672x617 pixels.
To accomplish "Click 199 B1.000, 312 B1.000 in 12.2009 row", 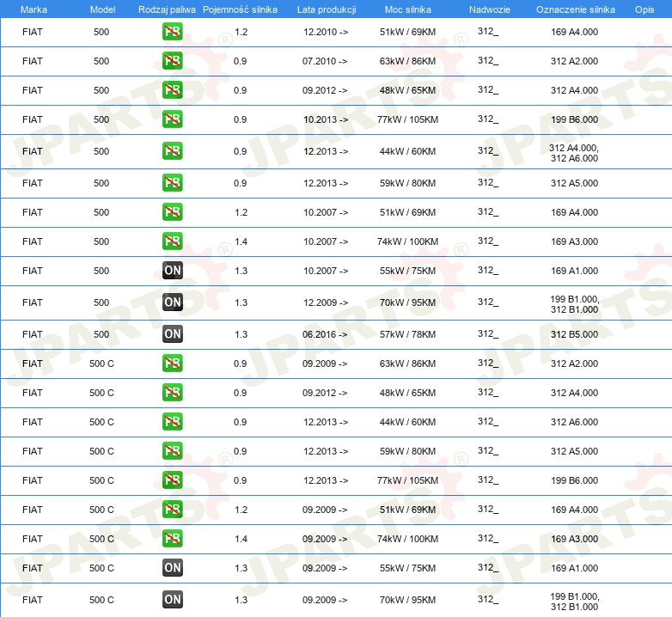I will pos(574,304).
